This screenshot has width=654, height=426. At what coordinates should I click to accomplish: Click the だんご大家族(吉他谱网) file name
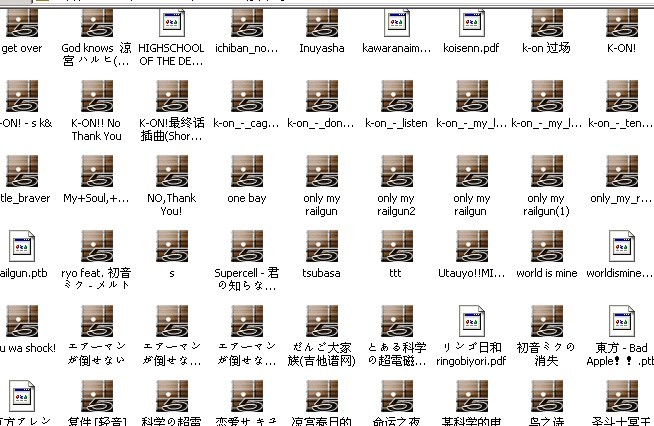coord(322,354)
